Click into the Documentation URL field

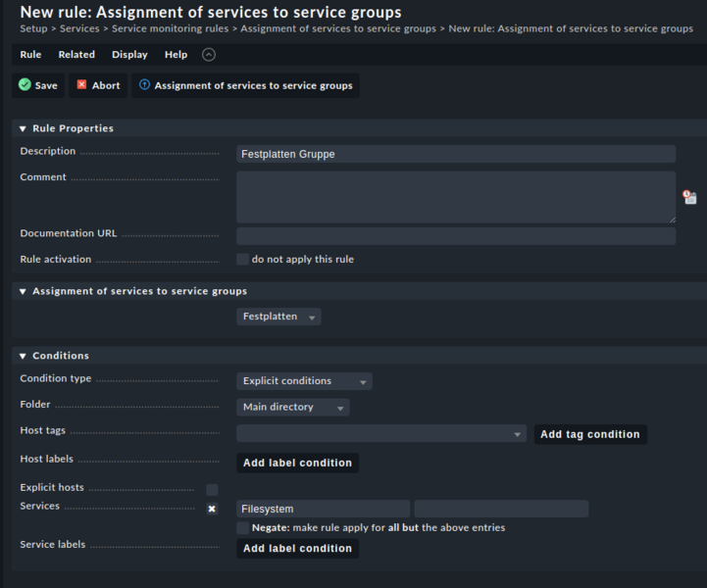click(x=455, y=236)
